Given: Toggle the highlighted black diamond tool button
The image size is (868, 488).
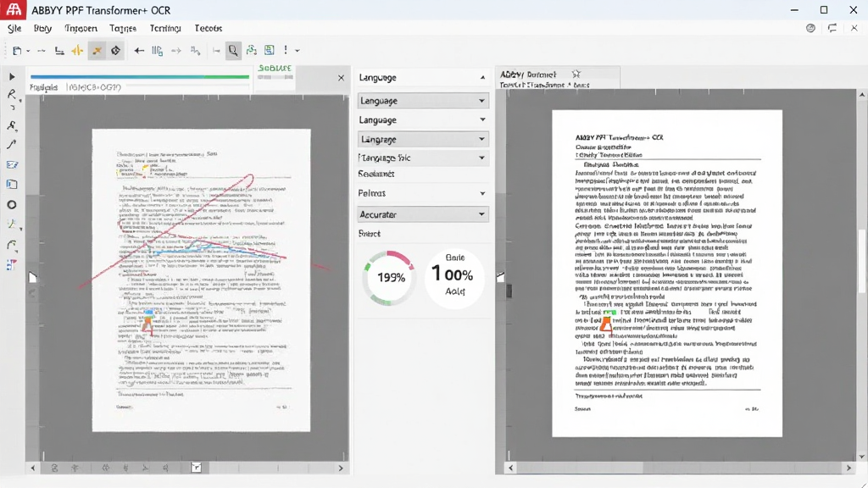Looking at the screenshot, I should [115, 51].
